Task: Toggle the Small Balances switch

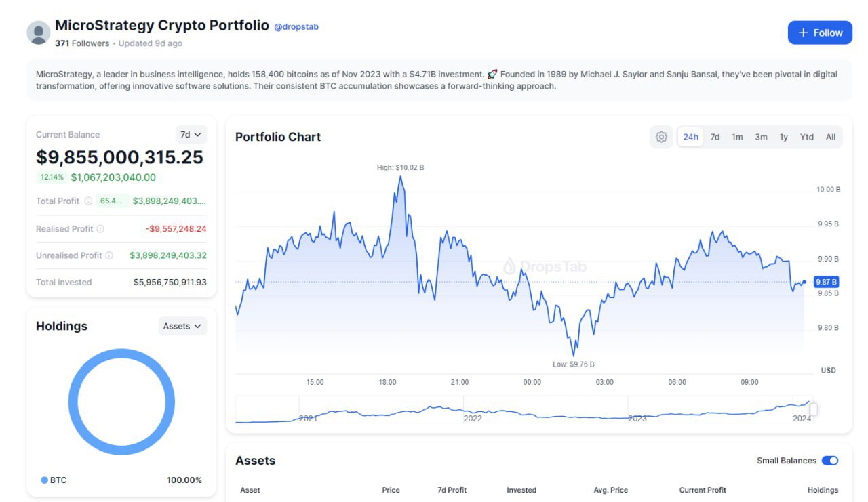Action: [830, 461]
